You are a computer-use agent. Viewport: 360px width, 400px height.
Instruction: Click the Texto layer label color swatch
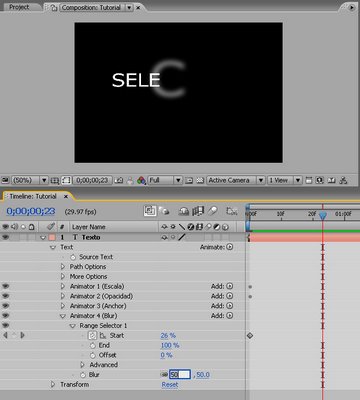click(52, 237)
